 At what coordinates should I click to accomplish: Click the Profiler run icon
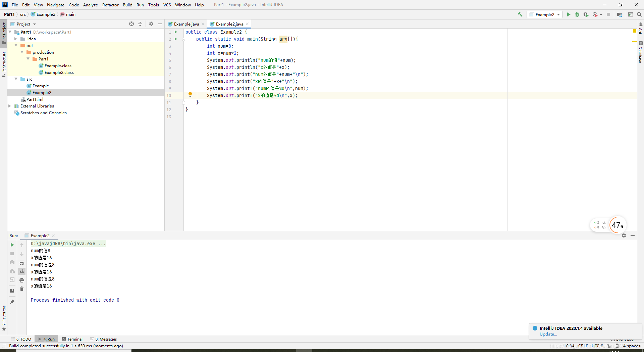[595, 14]
